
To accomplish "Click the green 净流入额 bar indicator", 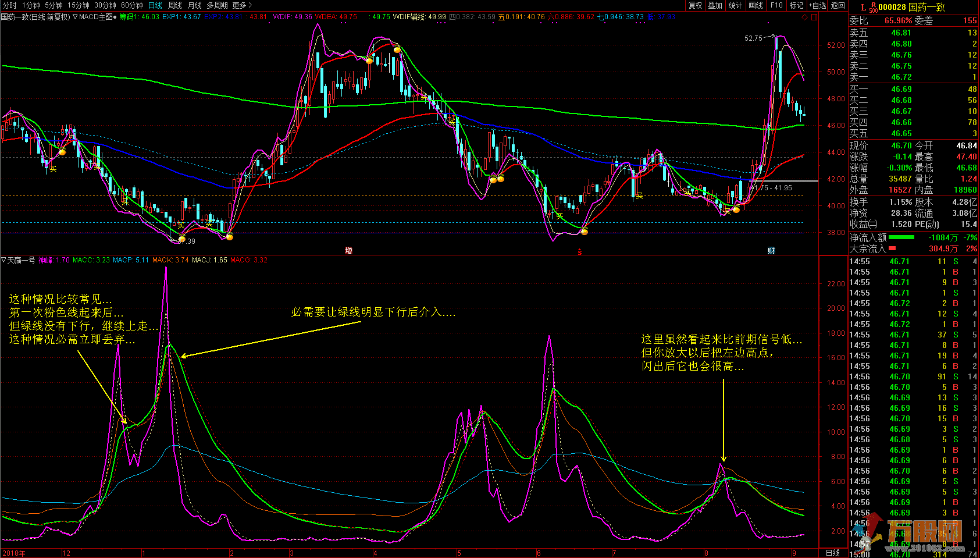I will pos(901,237).
